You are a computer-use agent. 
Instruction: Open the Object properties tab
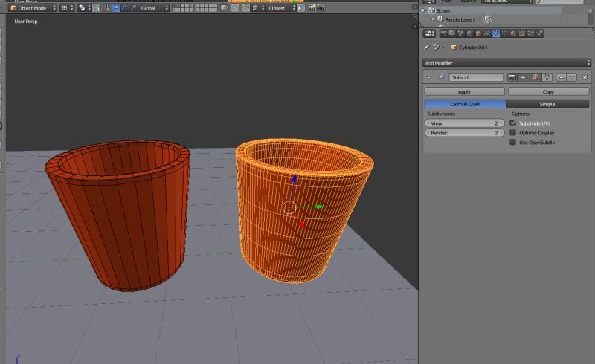(478, 33)
